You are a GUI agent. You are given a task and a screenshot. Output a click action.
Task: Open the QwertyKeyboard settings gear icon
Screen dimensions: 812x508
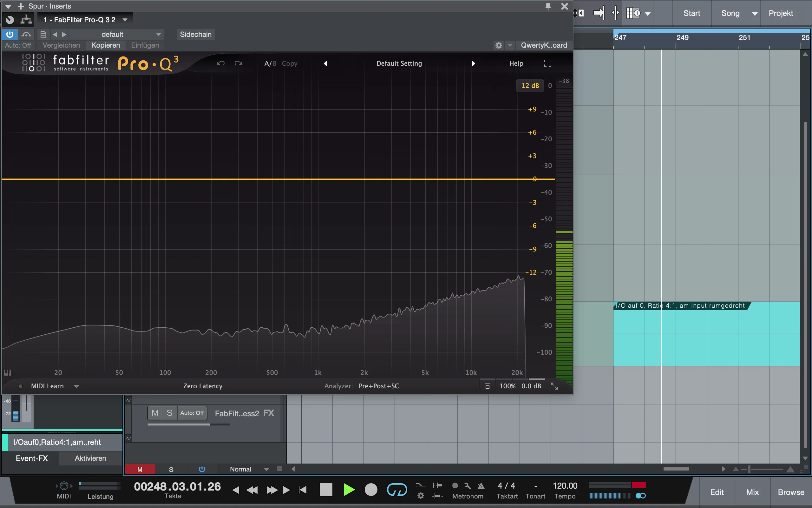click(x=499, y=45)
